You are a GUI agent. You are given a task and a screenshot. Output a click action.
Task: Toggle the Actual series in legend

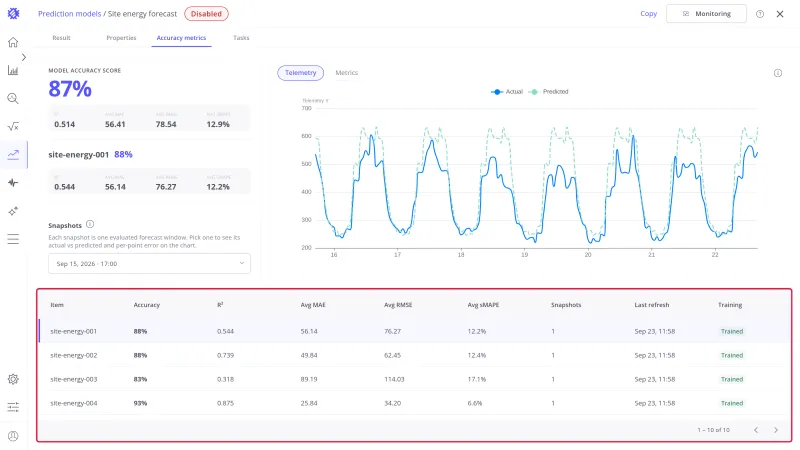[x=507, y=92]
